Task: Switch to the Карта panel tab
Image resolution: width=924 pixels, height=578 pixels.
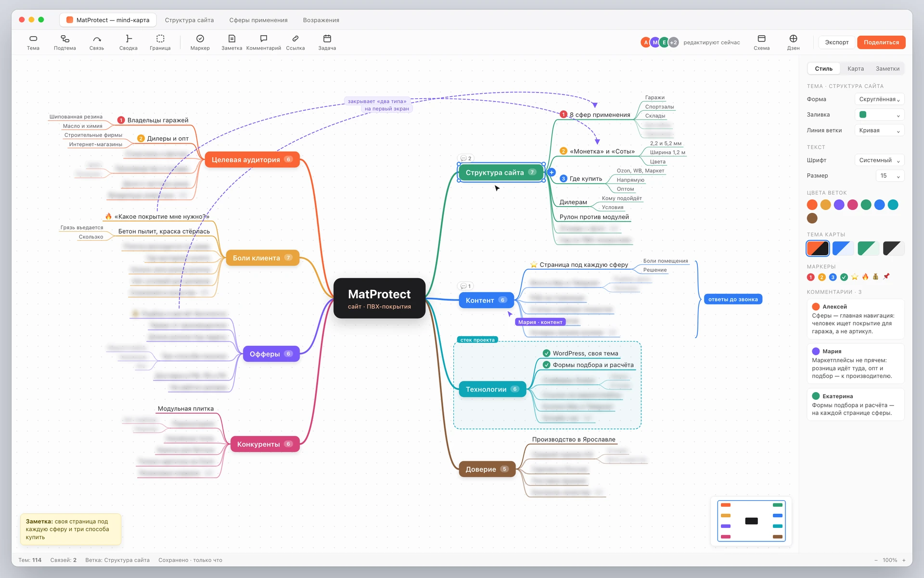Action: (856, 68)
